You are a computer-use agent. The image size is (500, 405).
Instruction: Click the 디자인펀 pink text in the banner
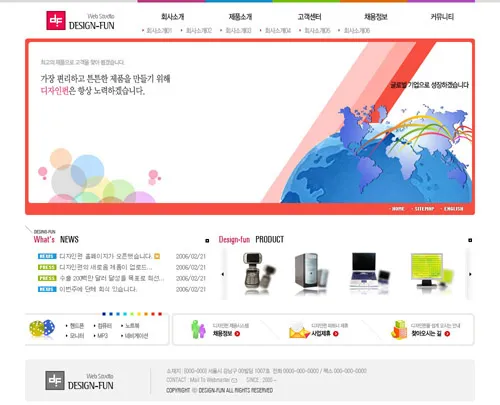tap(55, 90)
